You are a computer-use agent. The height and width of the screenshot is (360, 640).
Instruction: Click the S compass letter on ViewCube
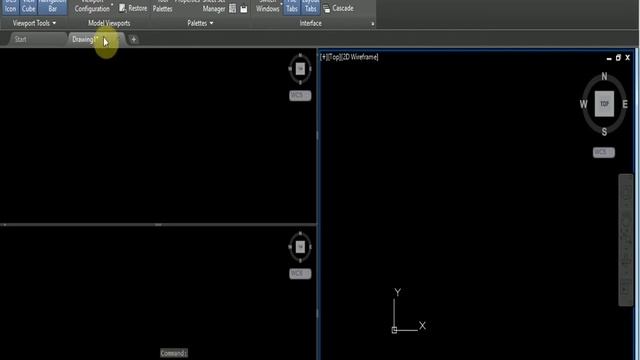coord(604,132)
